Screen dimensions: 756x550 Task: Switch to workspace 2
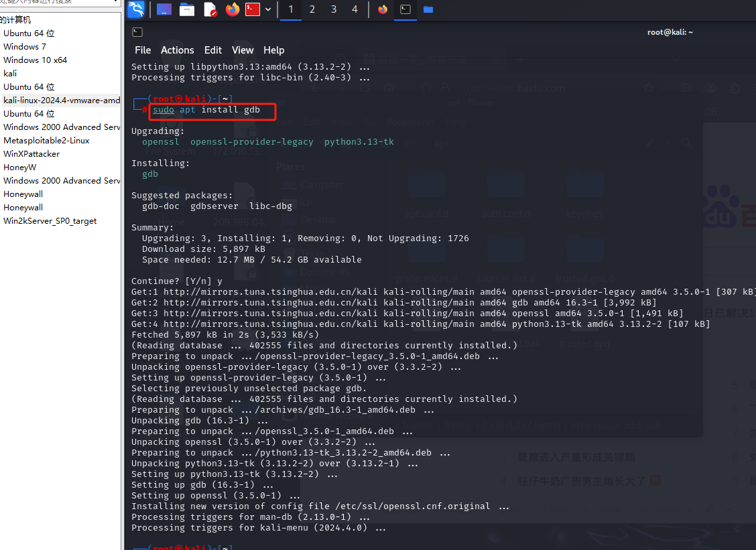coord(312,9)
